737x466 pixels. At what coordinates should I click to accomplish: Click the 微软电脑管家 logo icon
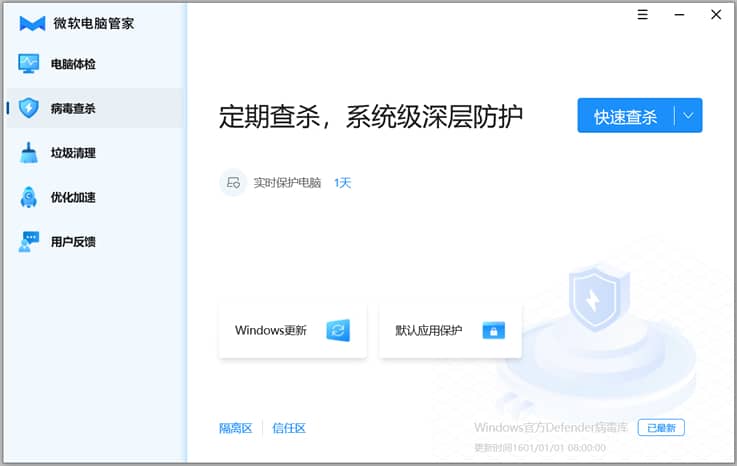coord(32,23)
